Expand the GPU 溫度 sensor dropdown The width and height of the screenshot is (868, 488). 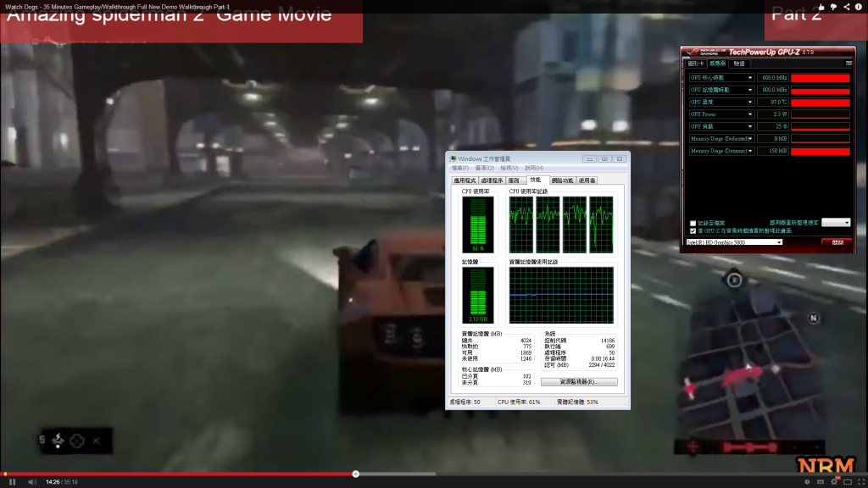click(x=750, y=103)
